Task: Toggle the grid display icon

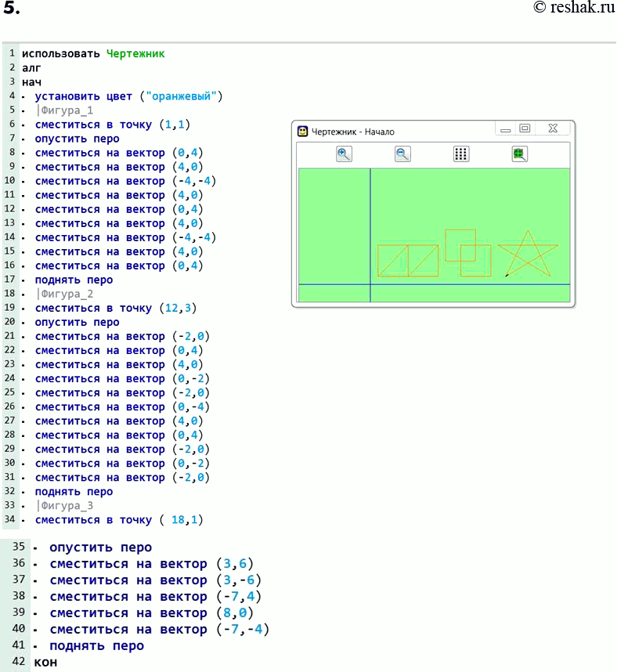Action: tap(461, 154)
